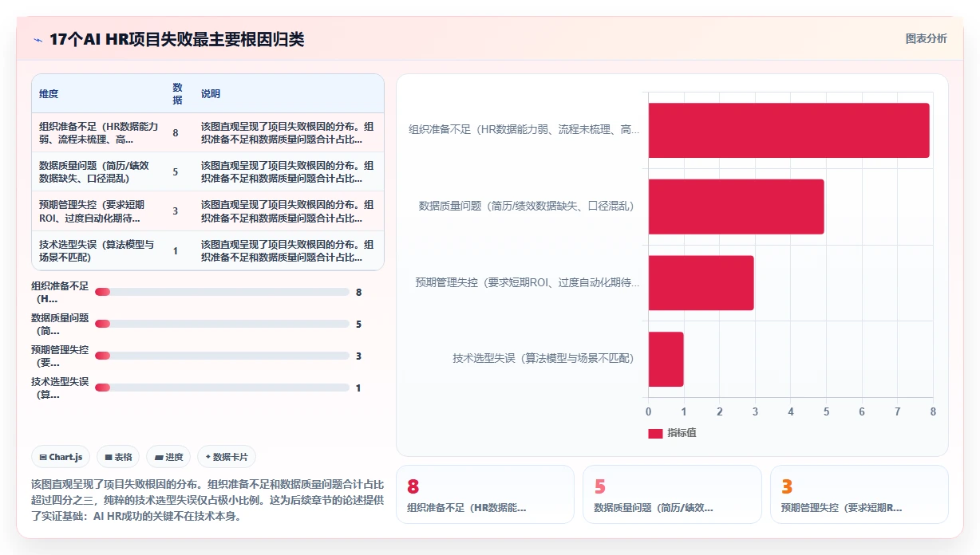Select the 进度 tag chip
This screenshot has width=980, height=555.
click(168, 457)
